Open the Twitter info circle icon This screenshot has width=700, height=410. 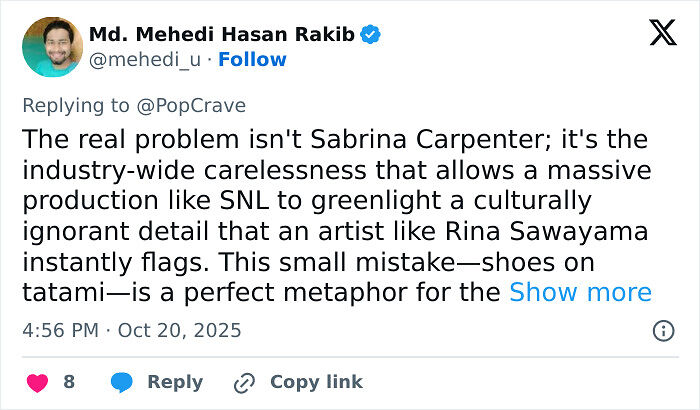[x=663, y=330]
